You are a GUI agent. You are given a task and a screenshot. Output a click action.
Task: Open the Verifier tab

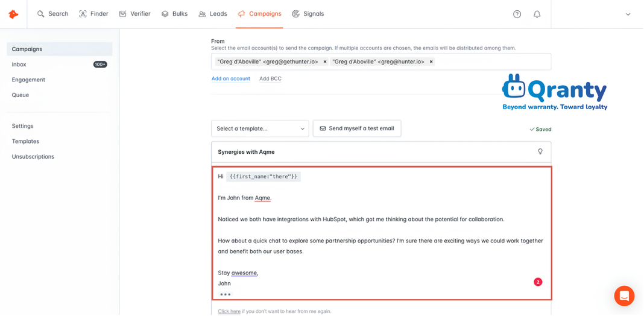(x=134, y=14)
